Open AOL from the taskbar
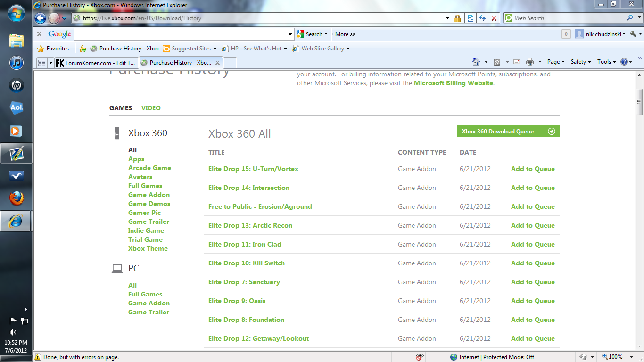Viewport: 644px width, 362px height. coord(17,108)
